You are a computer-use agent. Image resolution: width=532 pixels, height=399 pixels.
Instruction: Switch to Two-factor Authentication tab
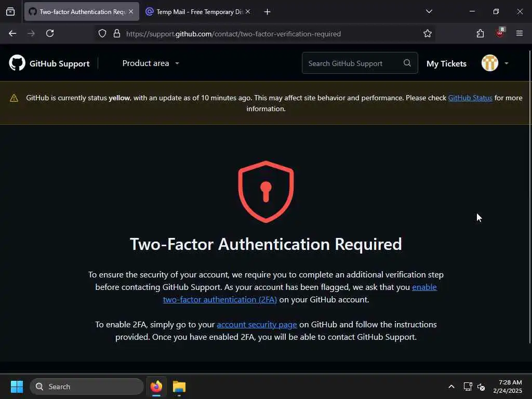82,11
